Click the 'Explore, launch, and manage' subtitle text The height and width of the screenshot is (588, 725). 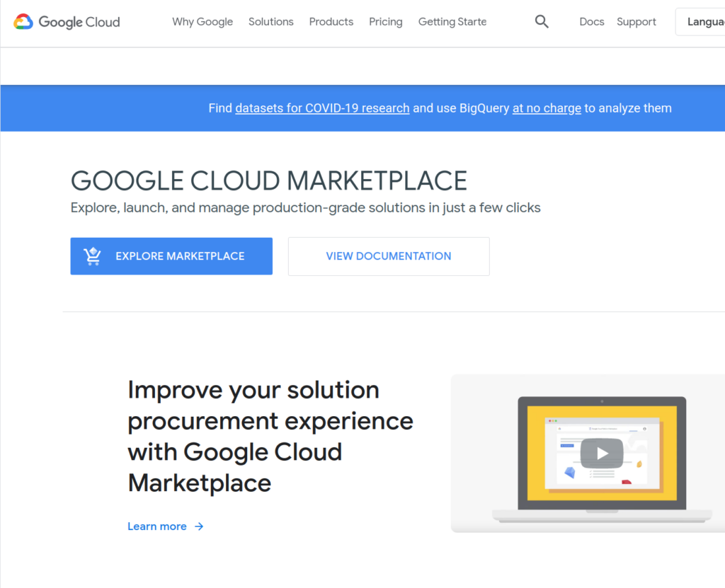tap(306, 208)
